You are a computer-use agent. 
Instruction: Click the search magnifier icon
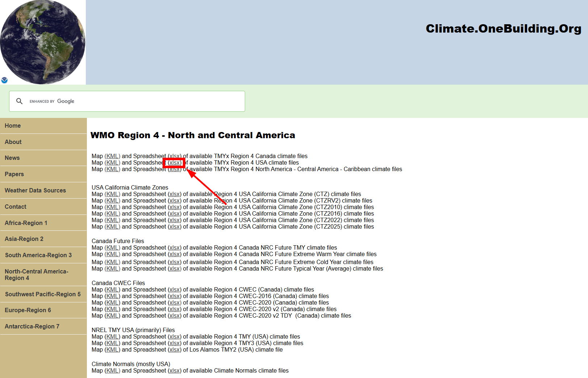coord(20,101)
